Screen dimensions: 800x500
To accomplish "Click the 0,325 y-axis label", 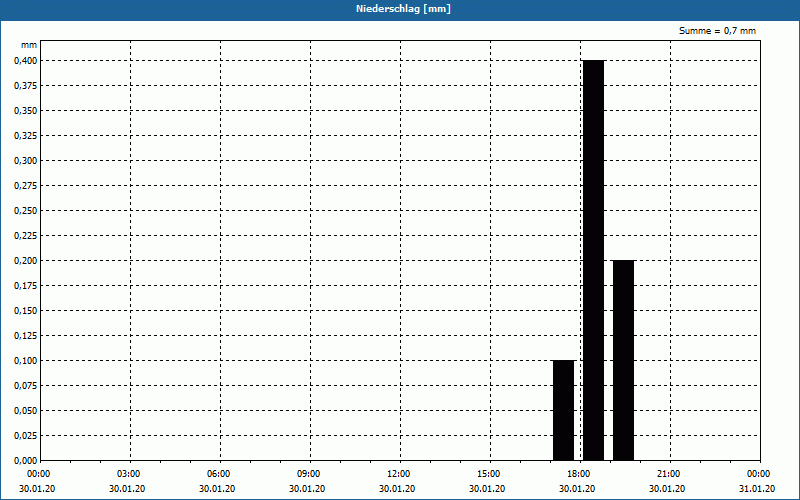I will 26,136.
